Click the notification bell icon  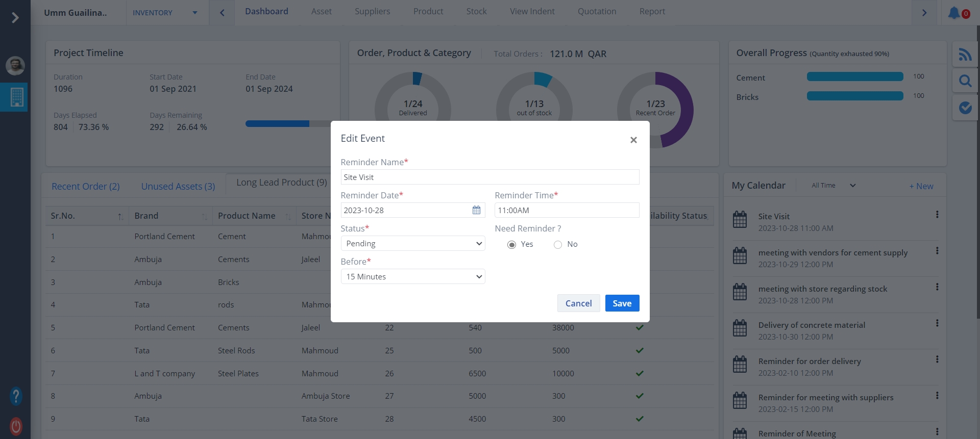(x=953, y=13)
